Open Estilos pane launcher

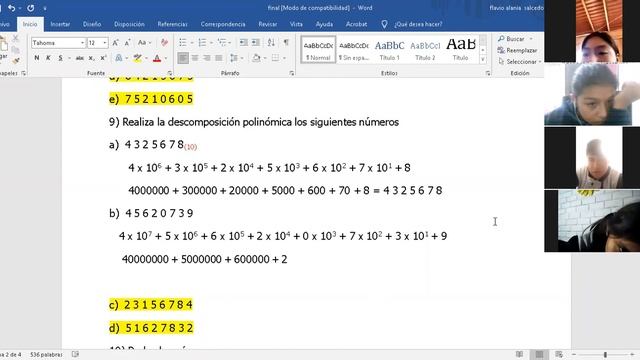(x=488, y=73)
